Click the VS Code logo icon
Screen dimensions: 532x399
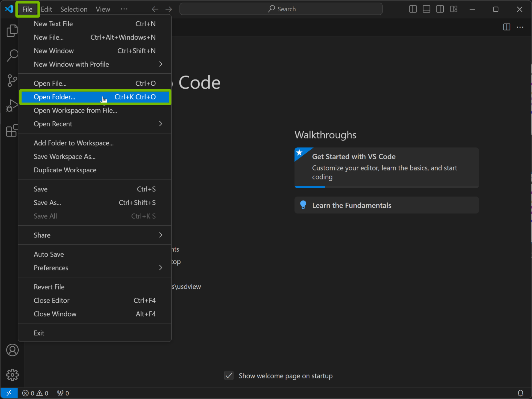9,9
